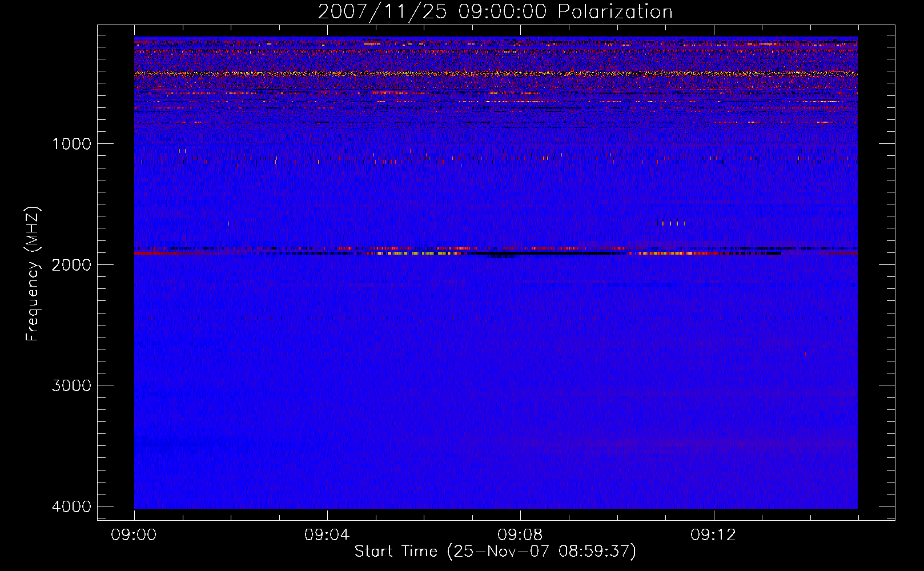
Task: Click the '09:12' time tick label
Action: [713, 535]
